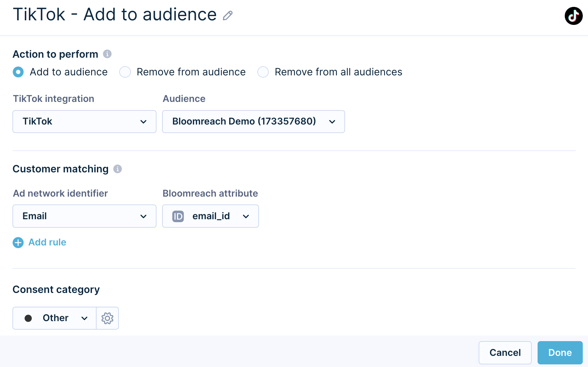Viewport: 588px width, 367px height.
Task: Show info for Customer matching
Action: [118, 169]
